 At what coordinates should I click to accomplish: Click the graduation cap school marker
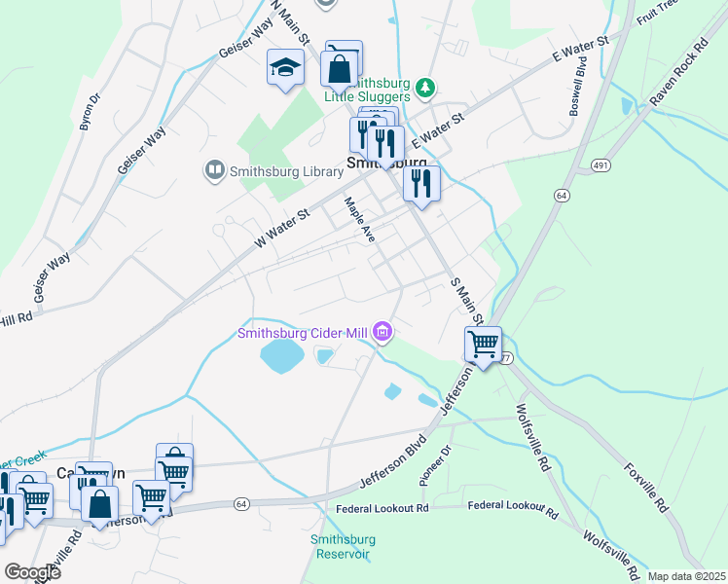[x=285, y=70]
